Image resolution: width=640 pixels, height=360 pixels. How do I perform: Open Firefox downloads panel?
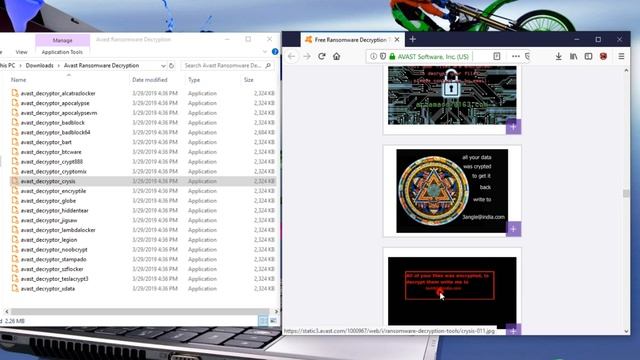pos(558,56)
